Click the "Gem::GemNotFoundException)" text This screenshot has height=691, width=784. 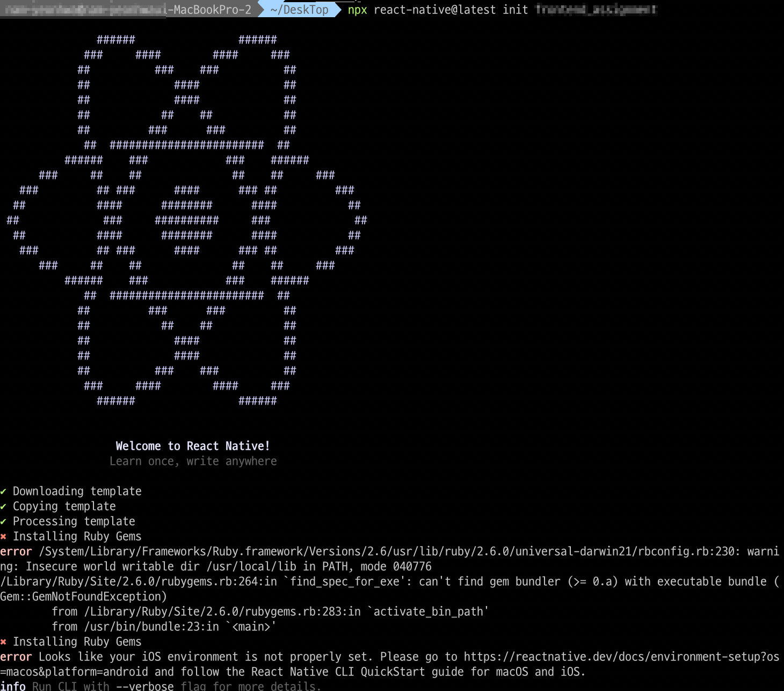83,596
